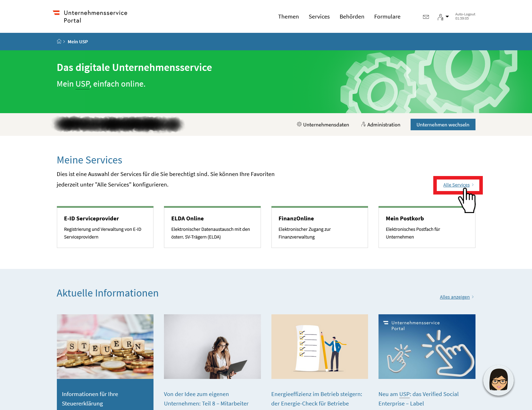Click the Meine Services heading
This screenshot has height=410, width=532.
[x=90, y=160]
